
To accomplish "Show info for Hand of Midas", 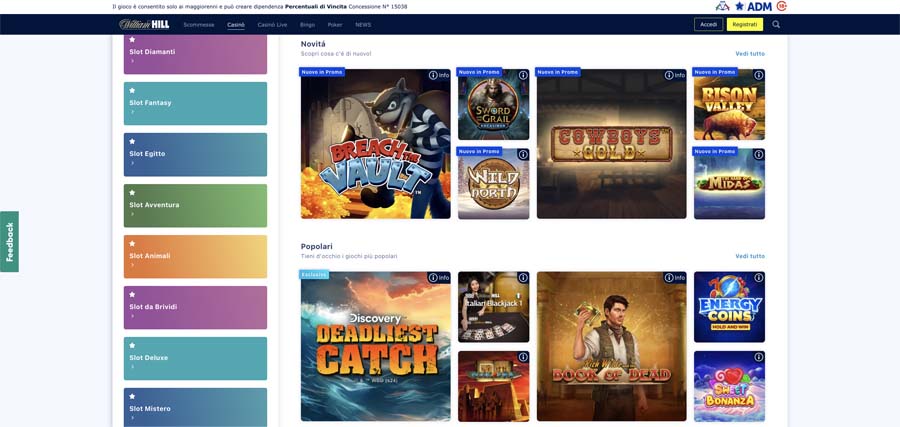I will (x=759, y=154).
